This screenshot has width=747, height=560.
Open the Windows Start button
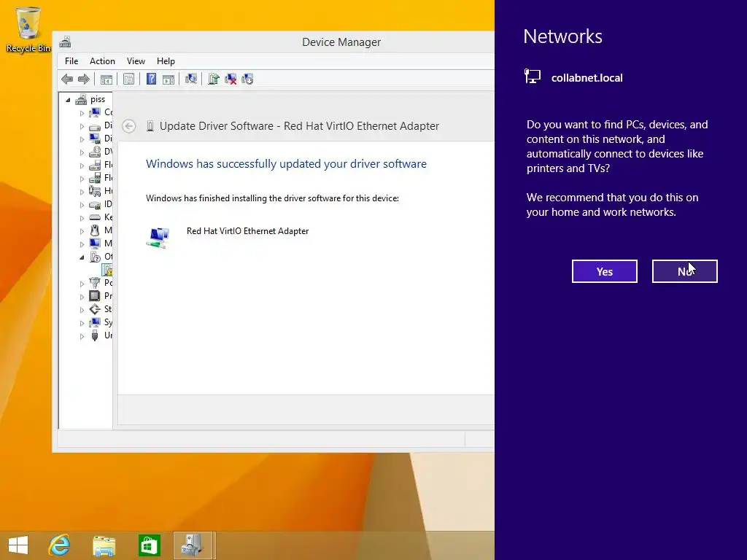pos(18,545)
